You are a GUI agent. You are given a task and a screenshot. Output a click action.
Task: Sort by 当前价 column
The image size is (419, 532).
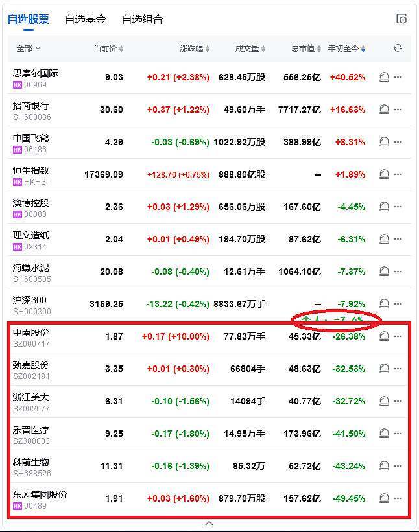108,49
